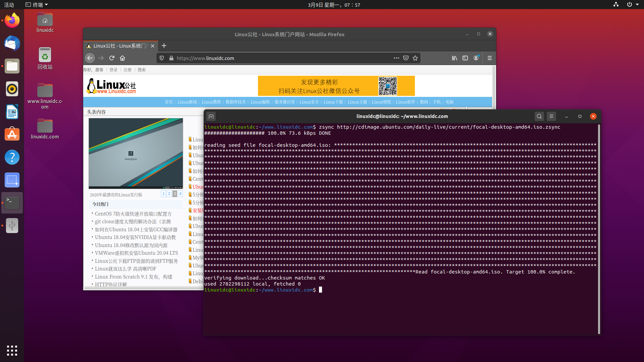Open the page actions ellipsis menu
This screenshot has height=362, width=644.
(x=396, y=58)
